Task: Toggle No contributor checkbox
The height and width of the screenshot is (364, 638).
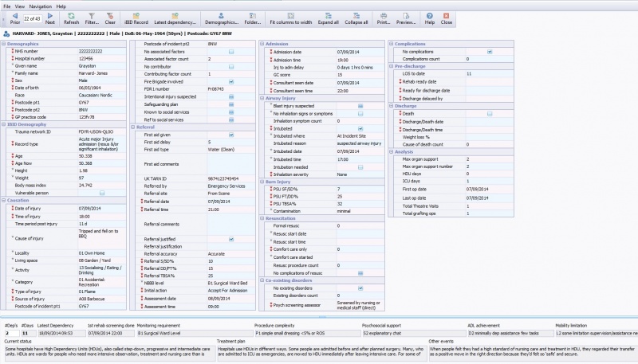Action: [x=231, y=67]
